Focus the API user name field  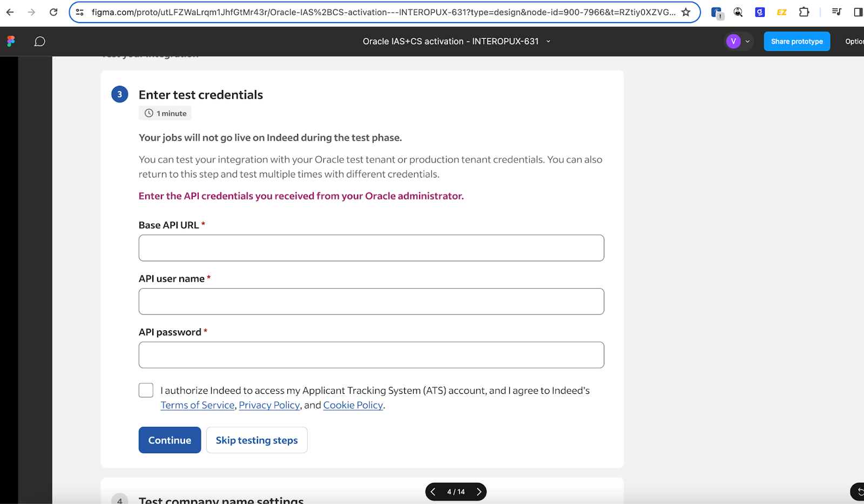tap(371, 302)
